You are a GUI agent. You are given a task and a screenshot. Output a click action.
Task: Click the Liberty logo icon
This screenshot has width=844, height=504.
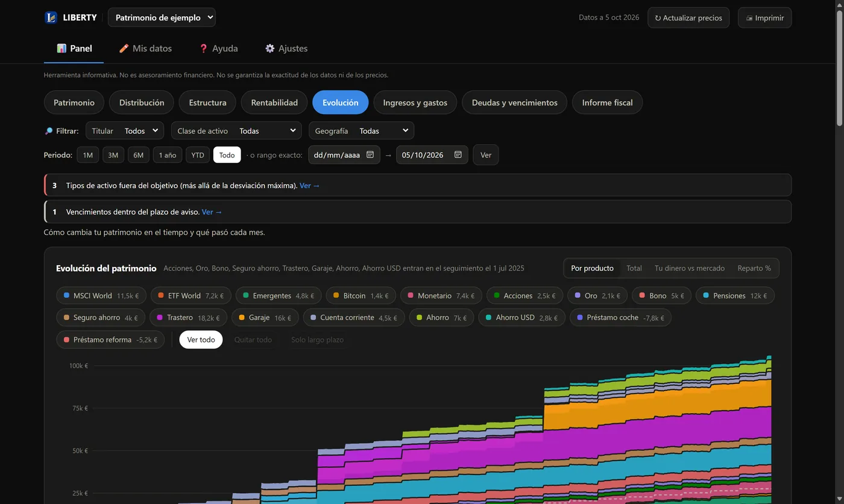pyautogui.click(x=51, y=17)
